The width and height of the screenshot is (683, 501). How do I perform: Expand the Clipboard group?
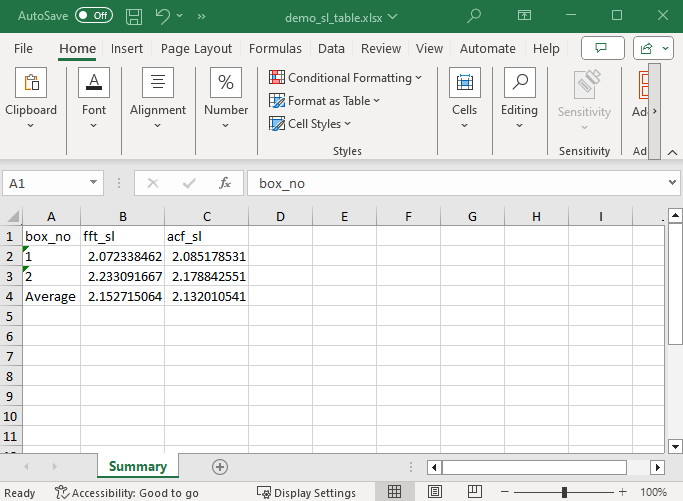[31, 99]
